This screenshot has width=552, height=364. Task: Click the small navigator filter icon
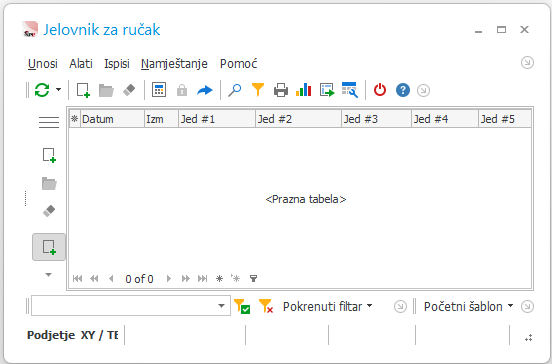pos(253,279)
